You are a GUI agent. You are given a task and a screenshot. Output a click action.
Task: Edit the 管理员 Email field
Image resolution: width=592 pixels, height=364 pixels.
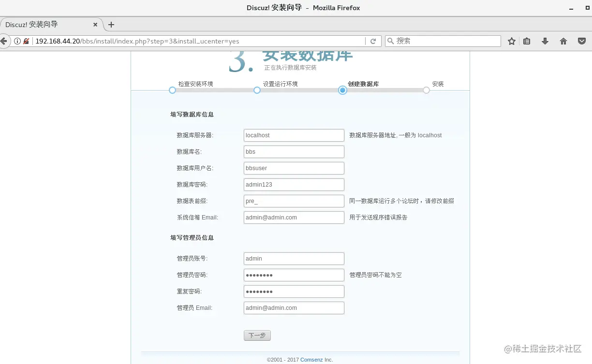point(294,308)
